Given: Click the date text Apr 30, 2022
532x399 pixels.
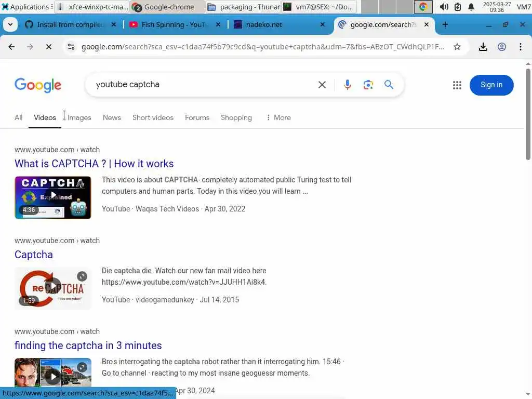Looking at the screenshot, I should click(225, 209).
